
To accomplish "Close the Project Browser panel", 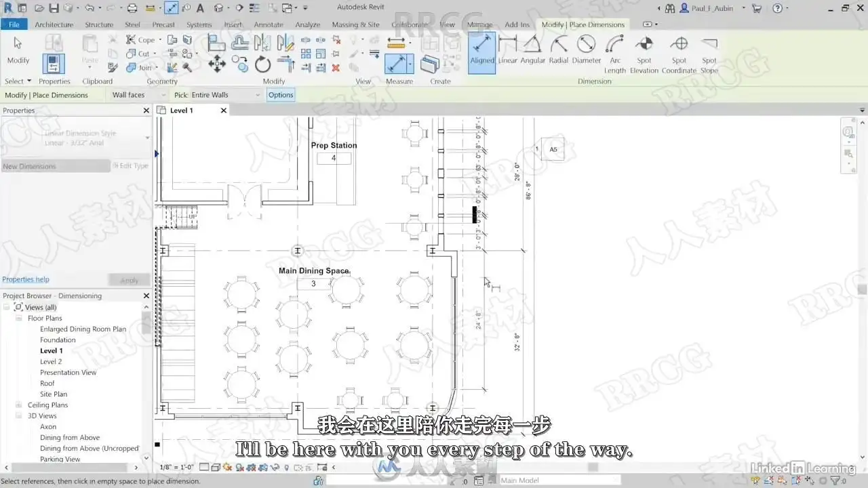I will pyautogui.click(x=146, y=296).
